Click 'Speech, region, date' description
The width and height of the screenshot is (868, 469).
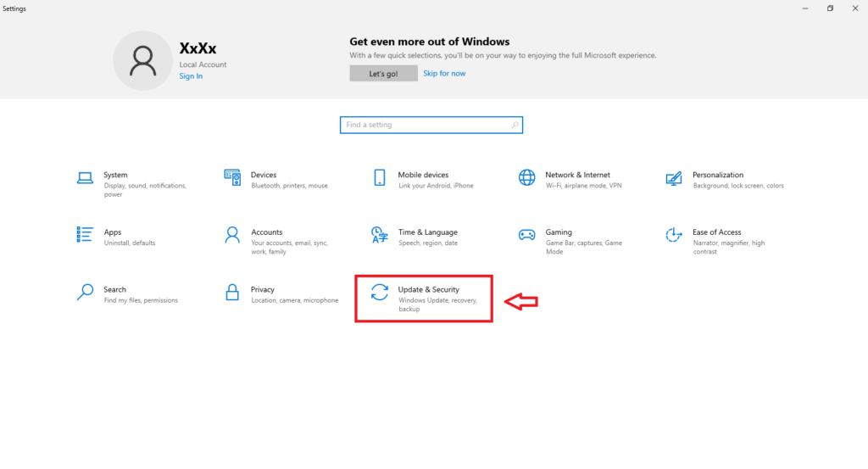coord(428,243)
